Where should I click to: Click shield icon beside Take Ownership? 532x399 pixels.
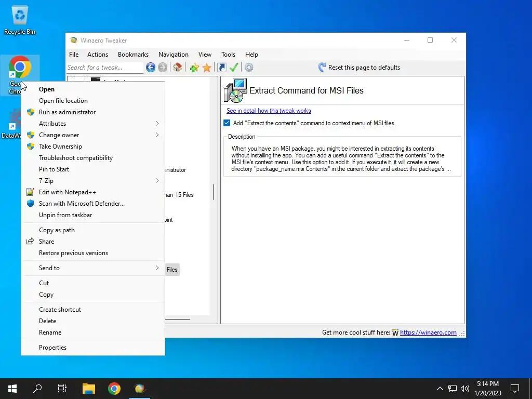coord(31,146)
